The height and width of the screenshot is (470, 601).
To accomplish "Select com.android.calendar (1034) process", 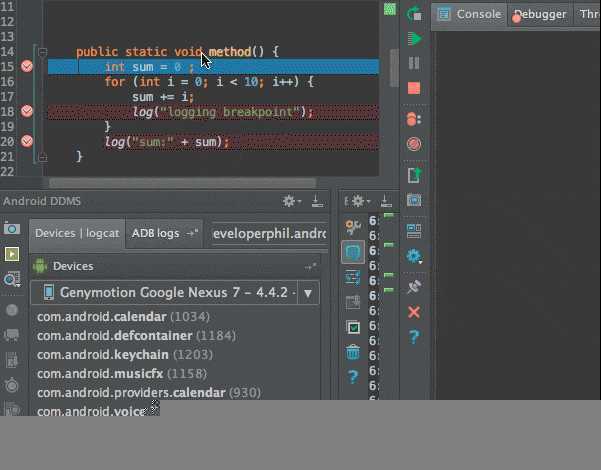I will click(x=123, y=317).
